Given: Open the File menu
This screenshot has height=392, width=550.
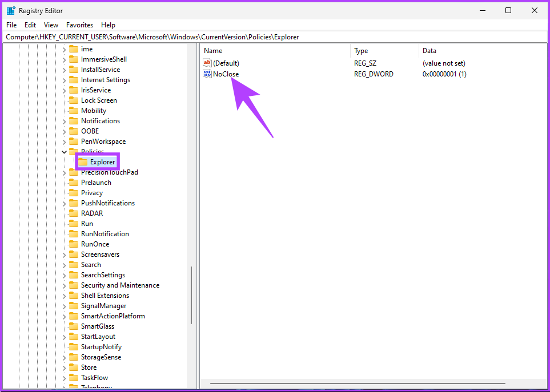Looking at the screenshot, I should (11, 25).
